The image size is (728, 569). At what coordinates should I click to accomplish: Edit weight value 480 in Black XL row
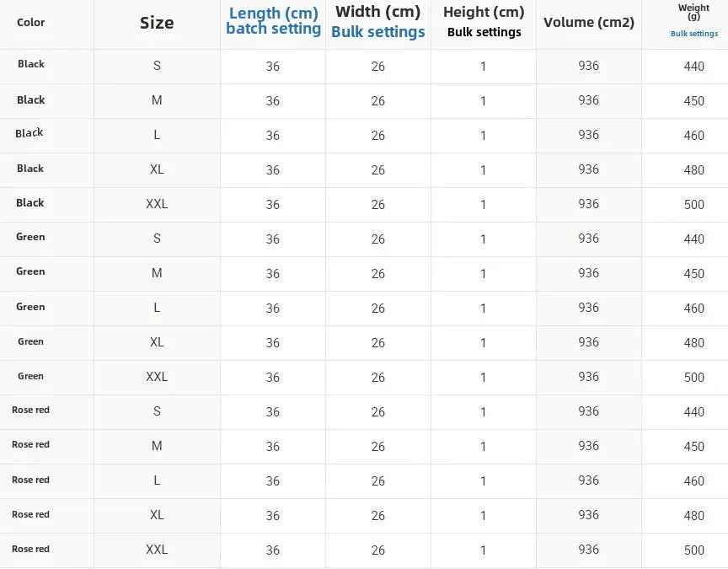click(x=694, y=170)
